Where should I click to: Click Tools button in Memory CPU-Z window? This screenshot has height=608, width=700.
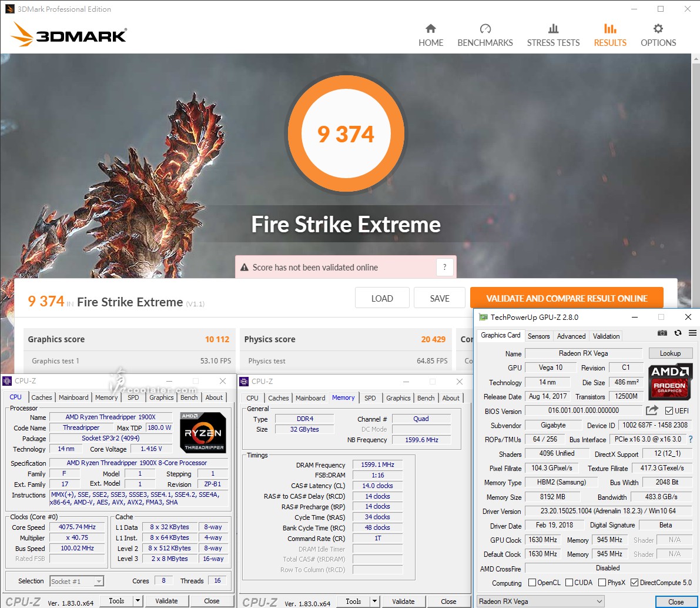pos(353,602)
